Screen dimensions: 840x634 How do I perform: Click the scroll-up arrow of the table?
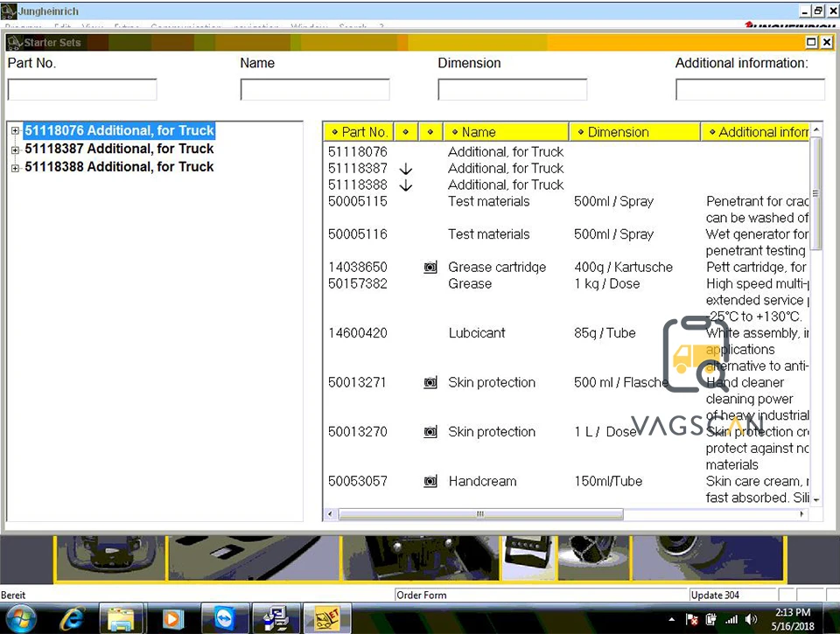[815, 129]
